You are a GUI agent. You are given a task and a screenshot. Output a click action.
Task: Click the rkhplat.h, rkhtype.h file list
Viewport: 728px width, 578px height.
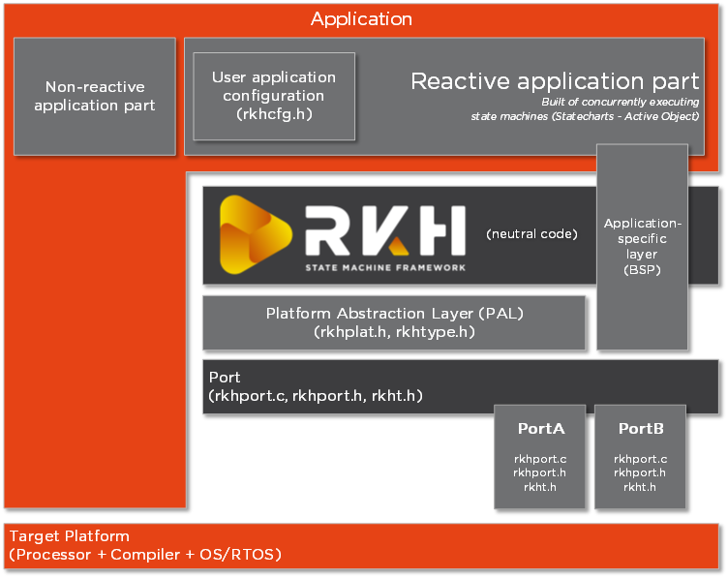(394, 332)
